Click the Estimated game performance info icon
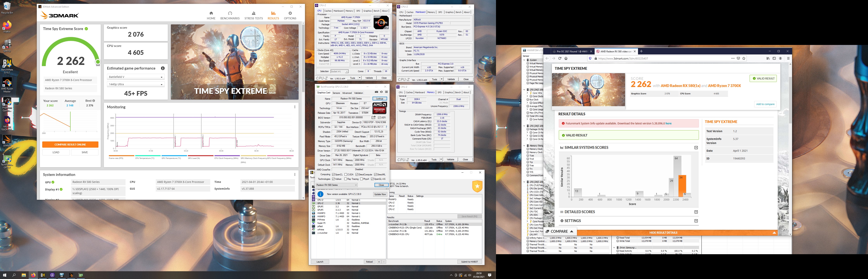Screen dimensions: 868x279 (163, 68)
